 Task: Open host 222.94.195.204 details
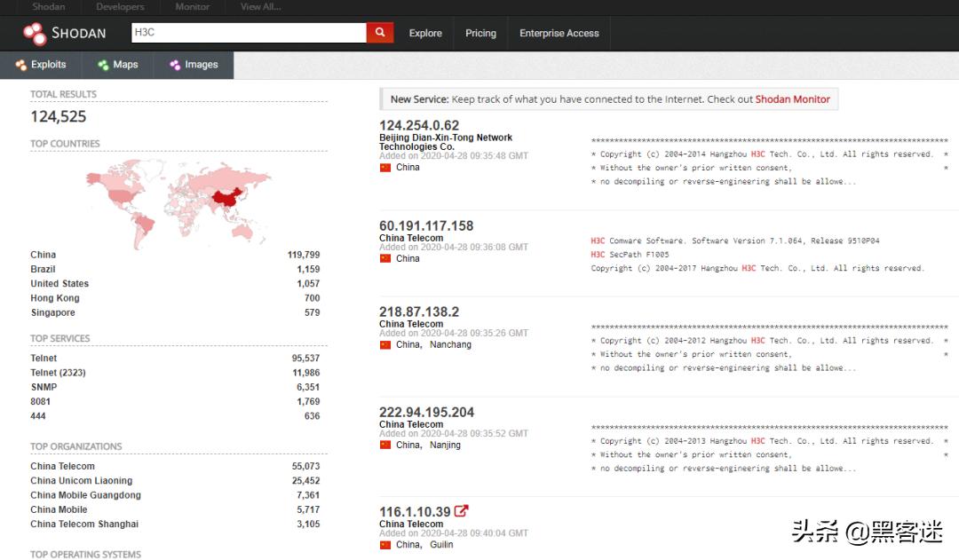point(426,413)
